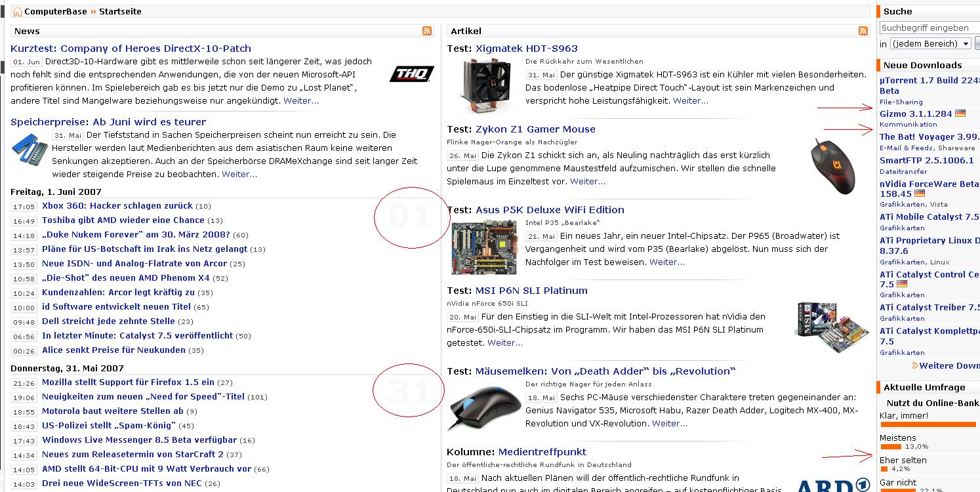Click the RAM modules image beside Speicherpreise
The width and height of the screenshot is (980, 492).
(x=30, y=150)
